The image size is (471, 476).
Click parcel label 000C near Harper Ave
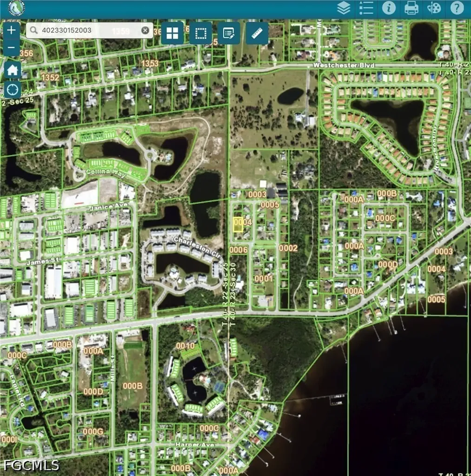click(x=209, y=428)
